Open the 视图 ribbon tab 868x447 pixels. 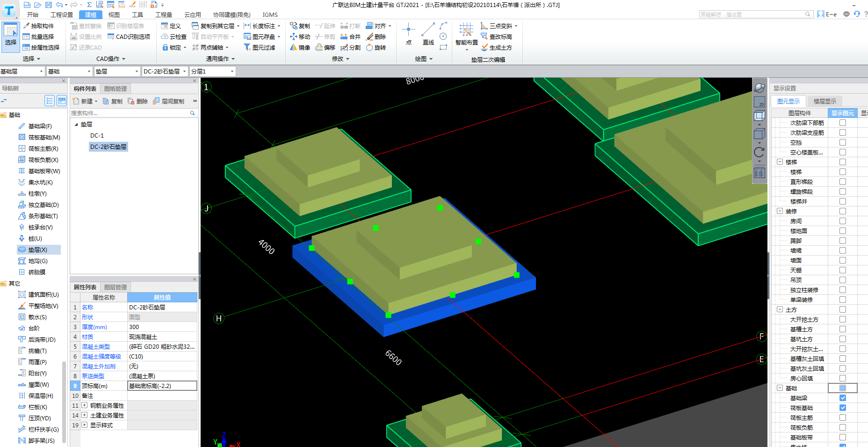[x=114, y=15]
